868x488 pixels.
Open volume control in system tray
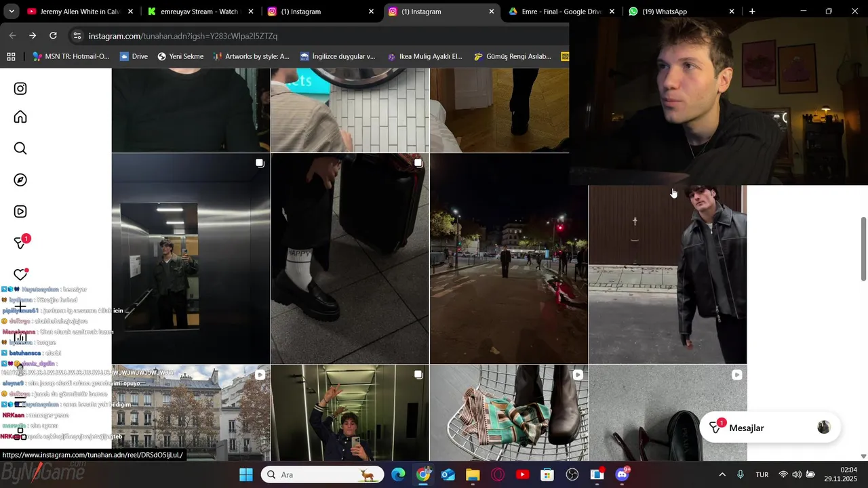pyautogui.click(x=797, y=474)
